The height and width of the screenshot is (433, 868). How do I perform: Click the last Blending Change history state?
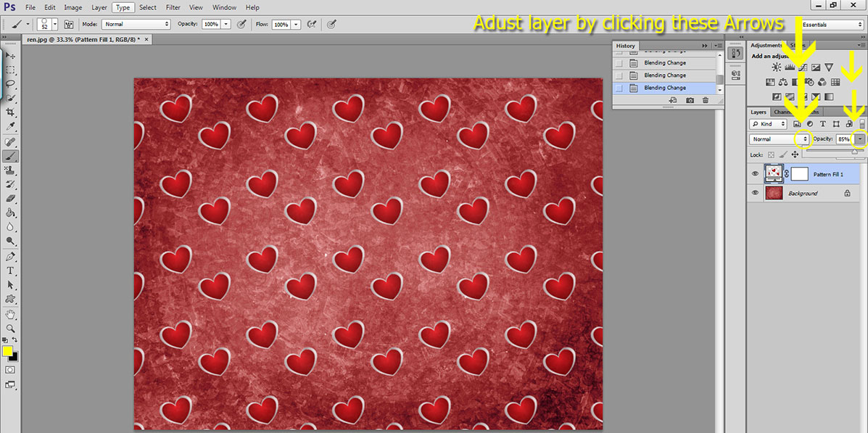[665, 88]
